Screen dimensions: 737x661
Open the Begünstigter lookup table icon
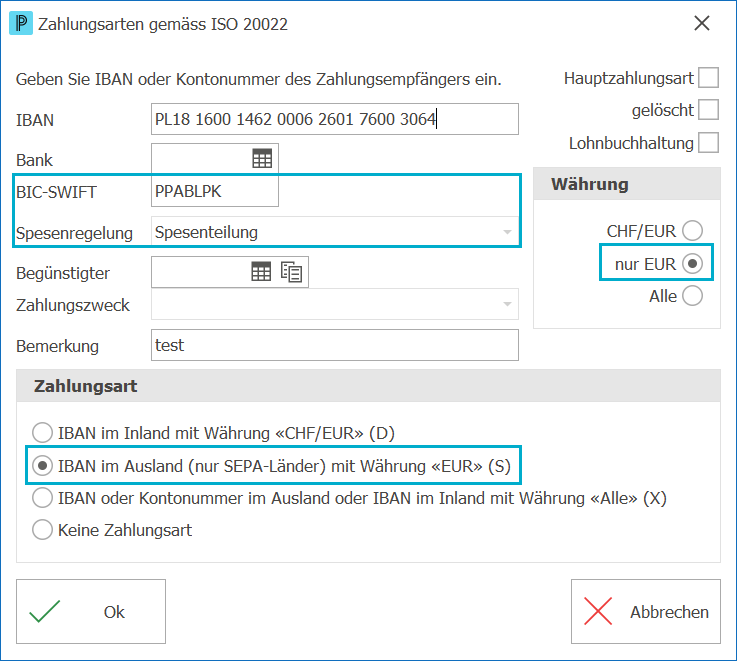coord(261,272)
